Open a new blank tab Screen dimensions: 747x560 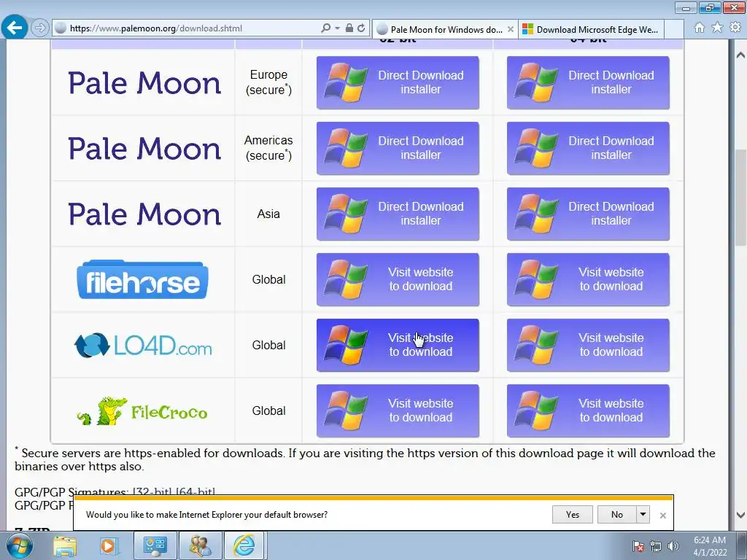[x=673, y=29]
